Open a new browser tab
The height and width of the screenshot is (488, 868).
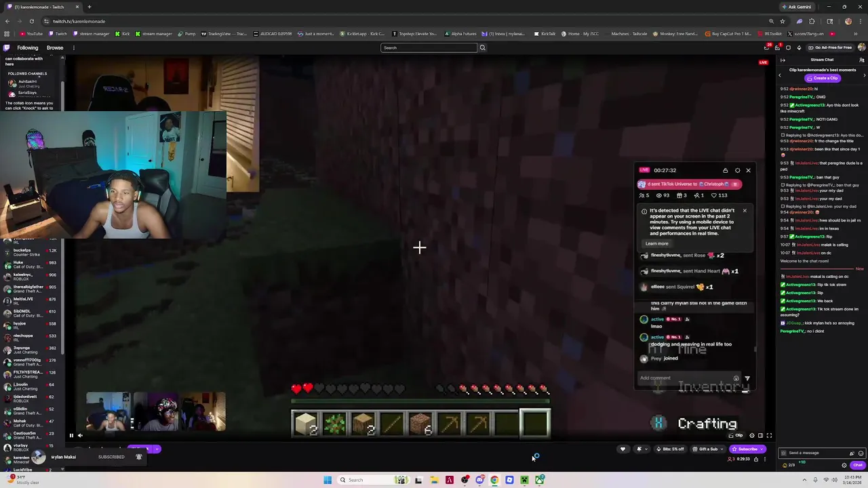click(x=89, y=7)
